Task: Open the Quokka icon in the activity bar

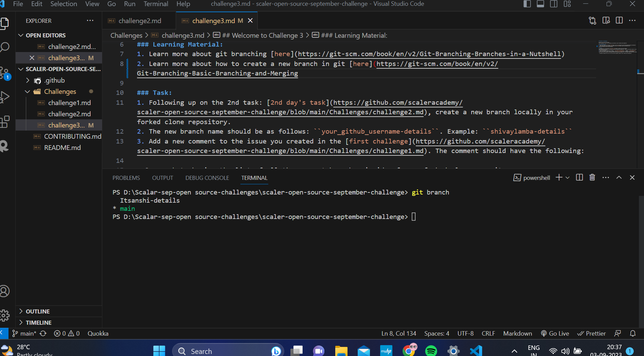Action: pyautogui.click(x=5, y=146)
